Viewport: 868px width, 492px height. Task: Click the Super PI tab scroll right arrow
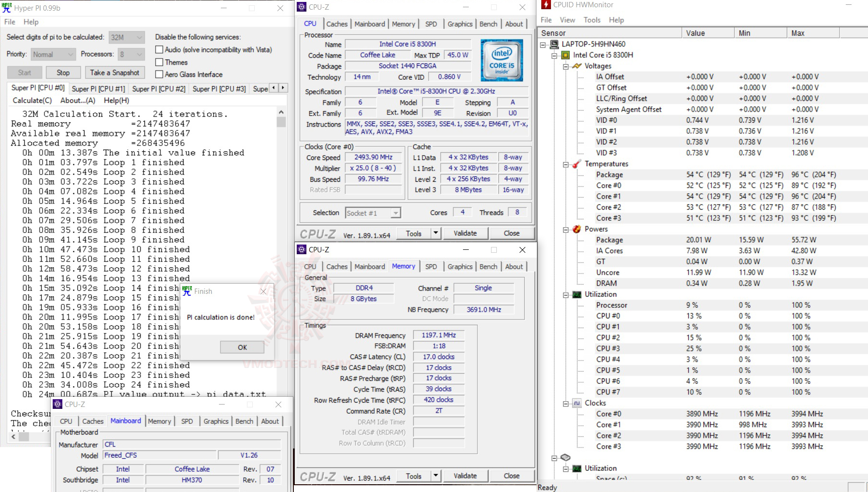(283, 87)
